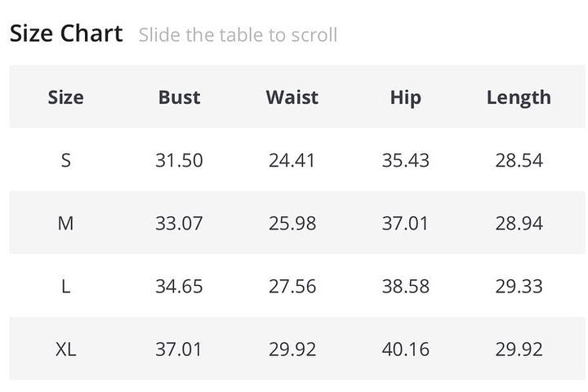Click the L bust value 34.65

click(179, 287)
